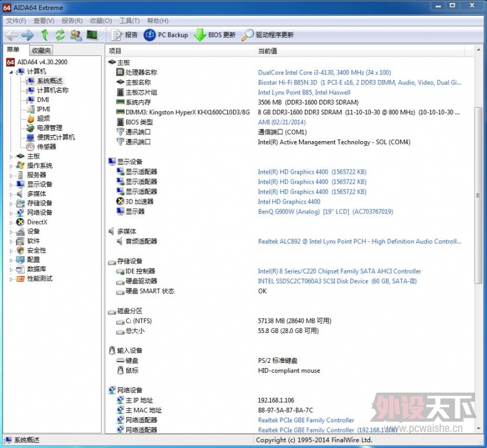Viewport: 487px width, 448px height.
Task: Expand the 操作系统 tree branch
Action: coord(11,166)
